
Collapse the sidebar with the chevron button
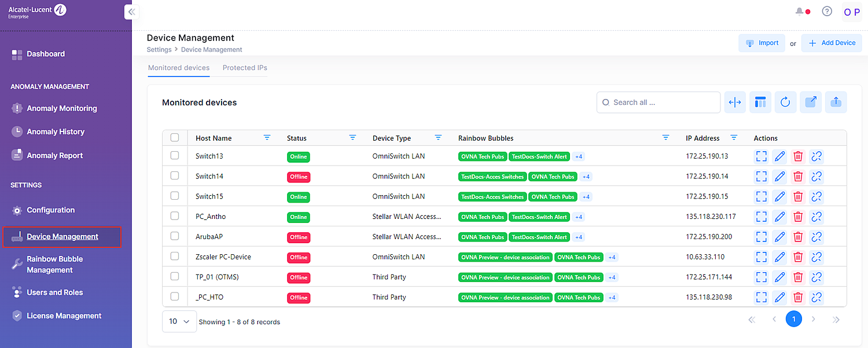pos(131,12)
